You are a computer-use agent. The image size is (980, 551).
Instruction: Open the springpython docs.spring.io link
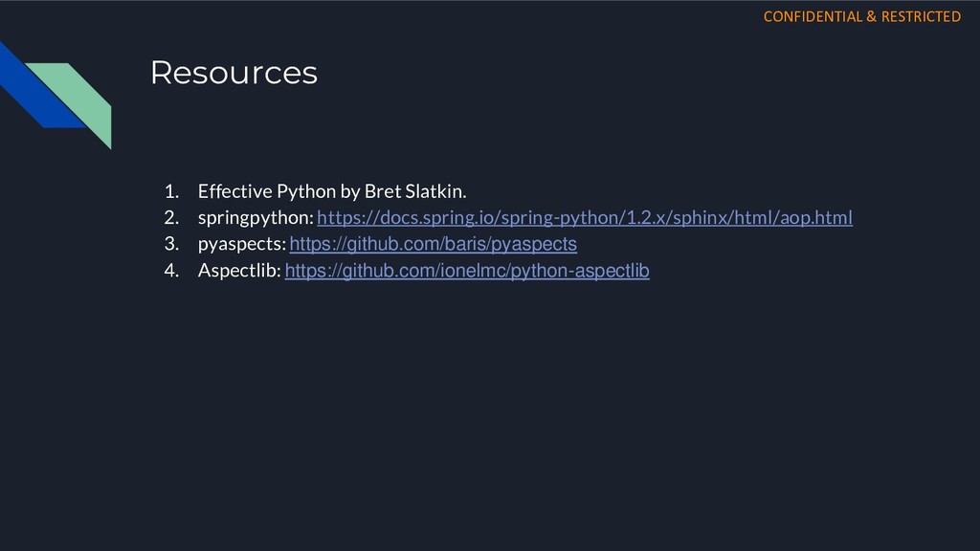point(585,217)
